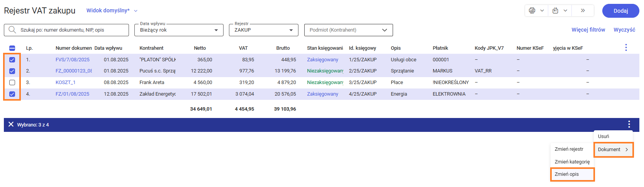
Task: Click the double-chevron expand toolbar icon
Action: click(583, 11)
